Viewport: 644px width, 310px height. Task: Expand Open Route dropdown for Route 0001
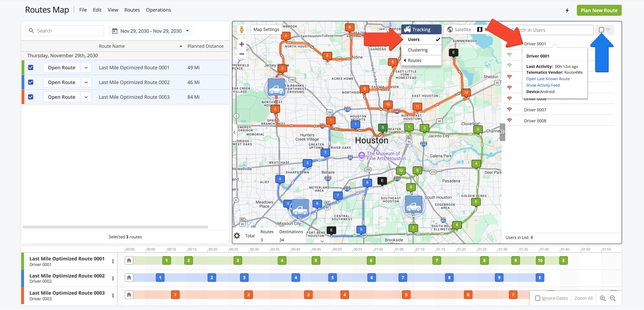point(86,68)
